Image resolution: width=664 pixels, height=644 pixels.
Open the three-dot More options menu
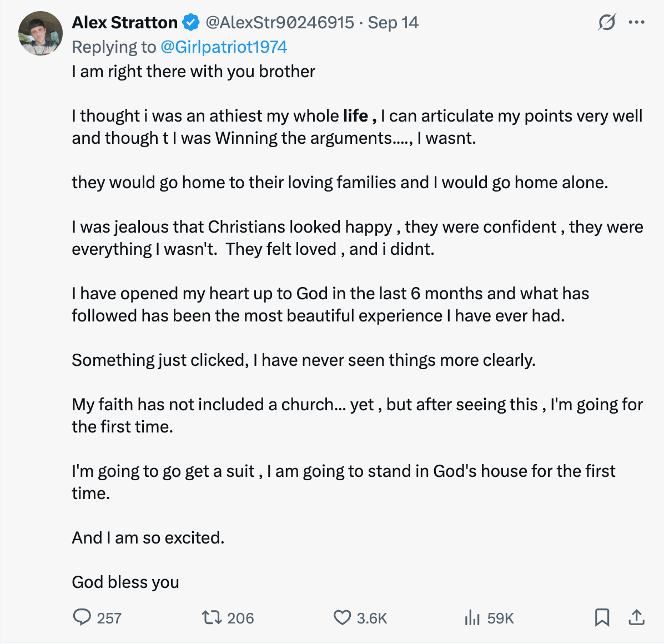(636, 23)
